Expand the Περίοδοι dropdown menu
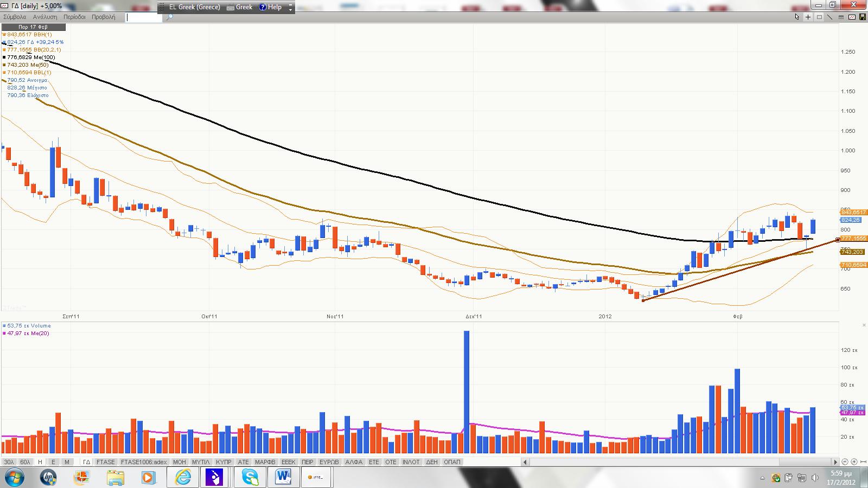 [x=74, y=17]
